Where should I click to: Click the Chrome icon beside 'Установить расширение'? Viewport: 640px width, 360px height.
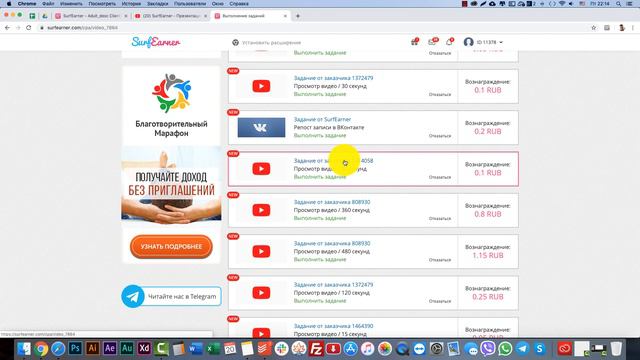tap(235, 42)
